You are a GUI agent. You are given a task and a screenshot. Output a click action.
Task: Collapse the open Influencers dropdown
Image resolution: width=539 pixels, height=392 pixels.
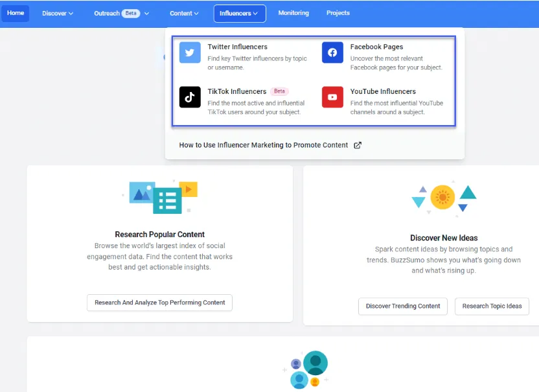click(239, 12)
